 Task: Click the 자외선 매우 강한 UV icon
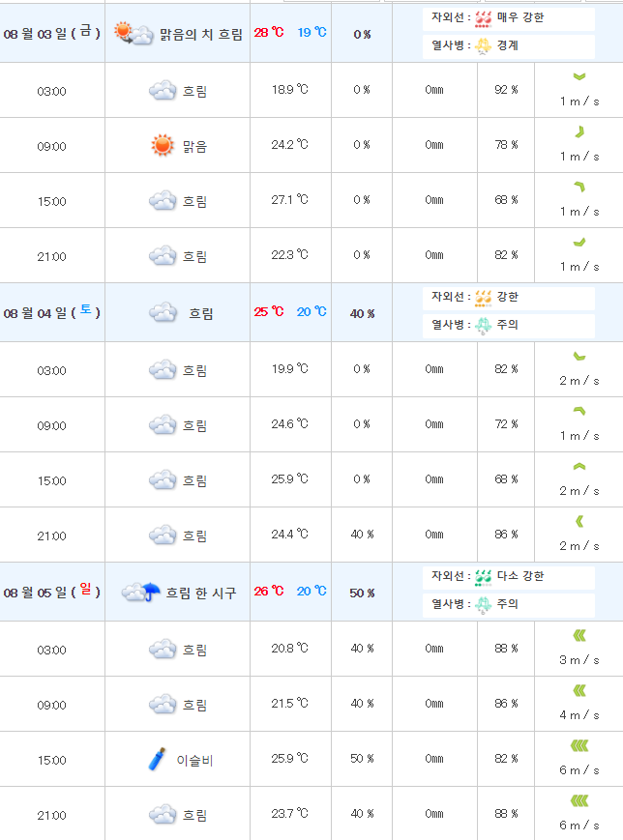coord(483,17)
